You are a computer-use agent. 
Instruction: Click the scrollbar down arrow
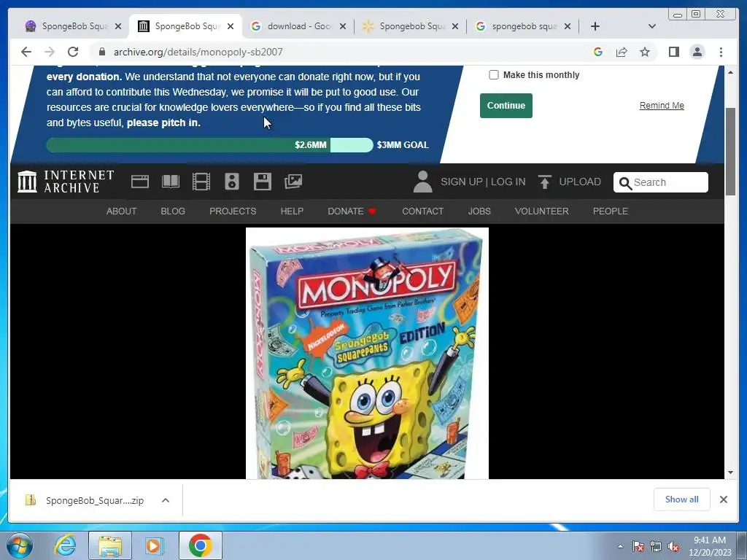tap(730, 472)
